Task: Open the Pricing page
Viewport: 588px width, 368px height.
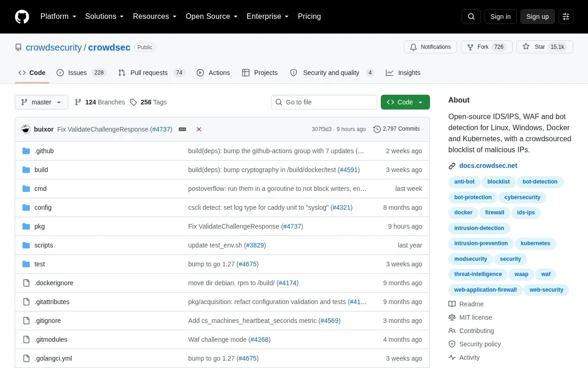Action: pos(309,17)
